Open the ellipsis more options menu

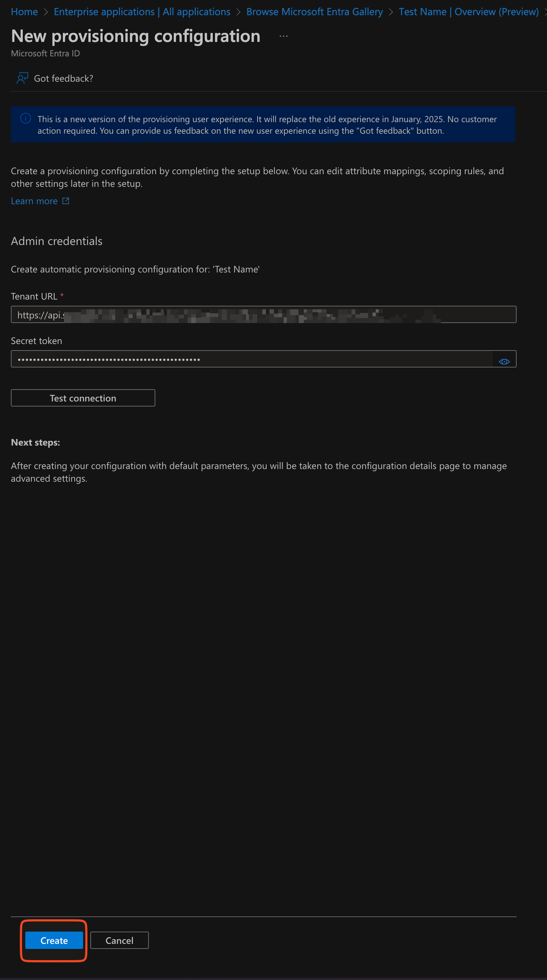[283, 36]
